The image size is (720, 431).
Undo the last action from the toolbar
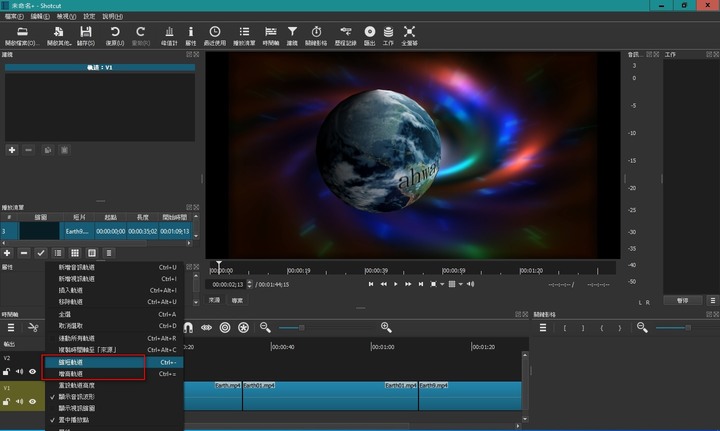[115, 36]
